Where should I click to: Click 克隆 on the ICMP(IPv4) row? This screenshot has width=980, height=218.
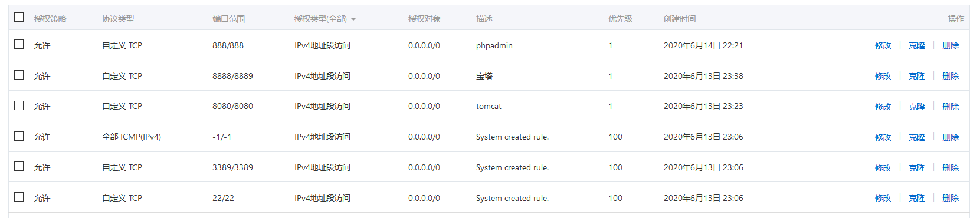(x=916, y=137)
